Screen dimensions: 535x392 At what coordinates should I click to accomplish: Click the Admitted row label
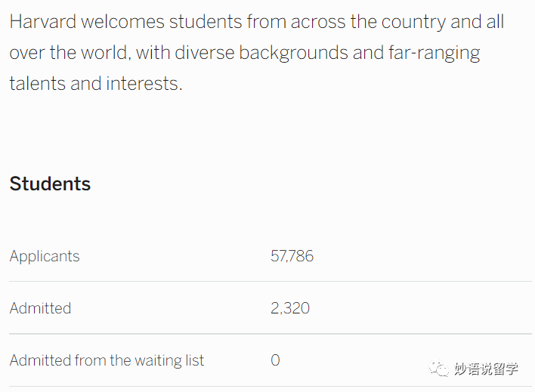point(40,308)
